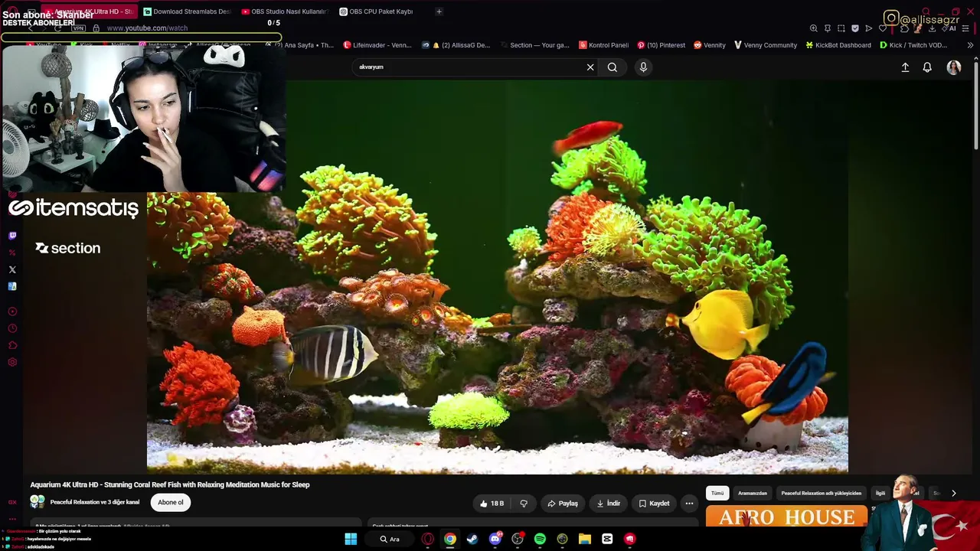Click the aquarium video player
This screenshot has height=551, width=980.
click(x=498, y=275)
